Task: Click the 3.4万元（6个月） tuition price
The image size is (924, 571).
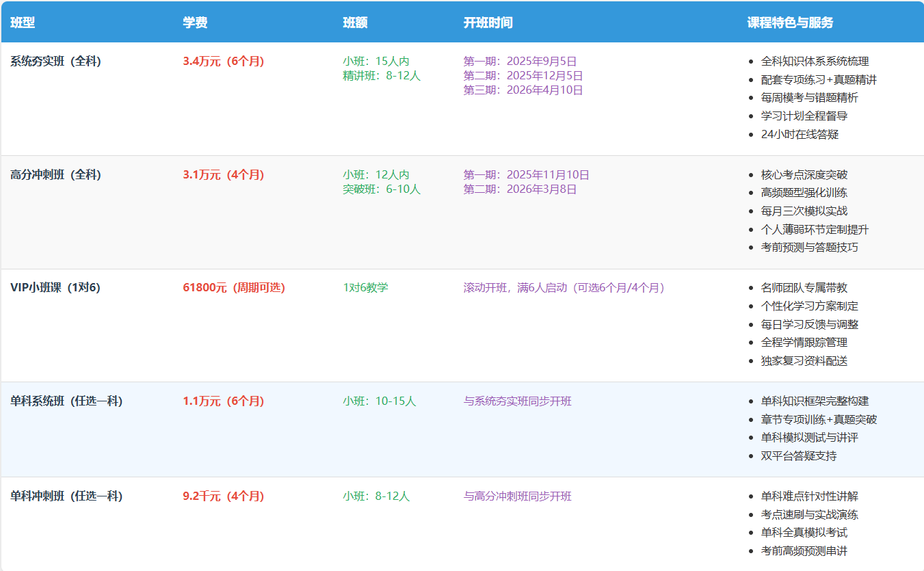Action: click(x=223, y=62)
